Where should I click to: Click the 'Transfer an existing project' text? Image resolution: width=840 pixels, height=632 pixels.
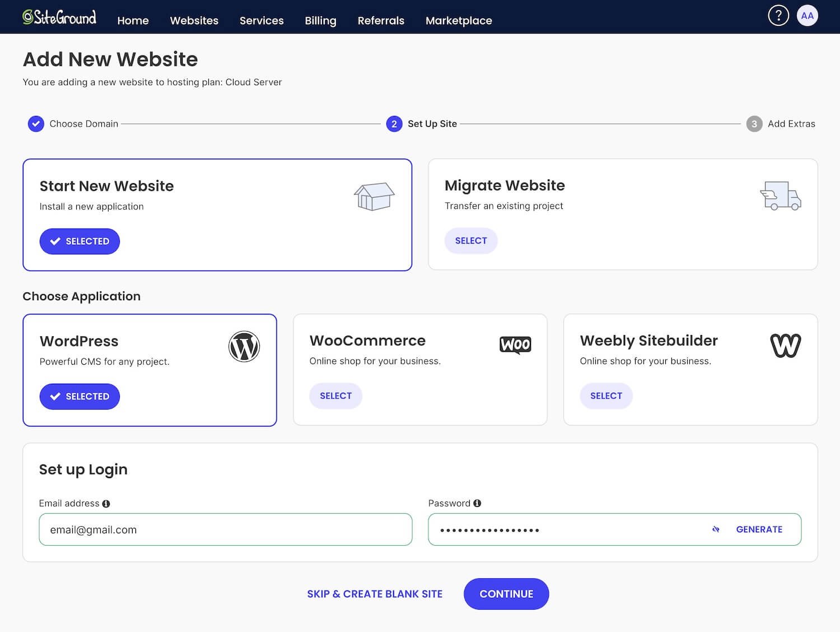pyautogui.click(x=504, y=206)
